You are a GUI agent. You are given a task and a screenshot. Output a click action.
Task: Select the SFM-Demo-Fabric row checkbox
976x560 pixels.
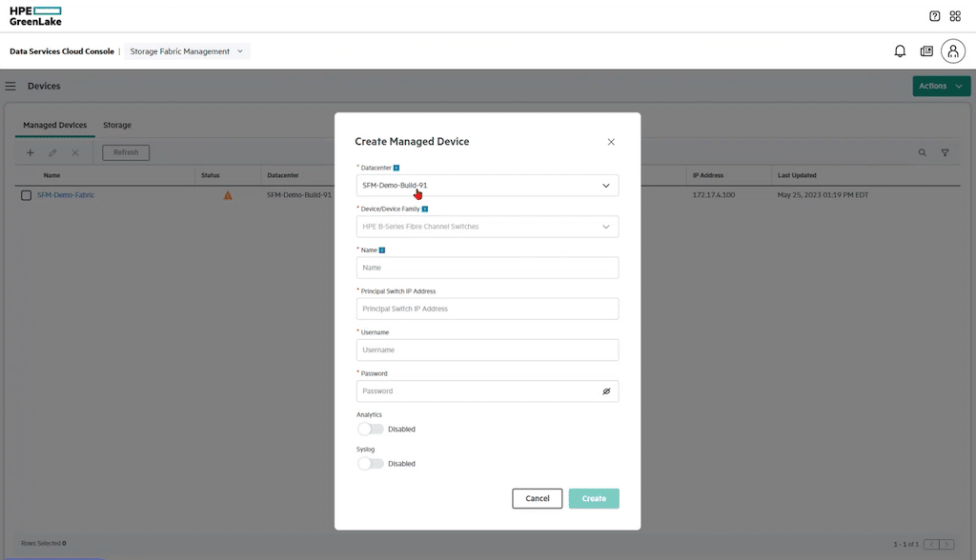click(26, 195)
